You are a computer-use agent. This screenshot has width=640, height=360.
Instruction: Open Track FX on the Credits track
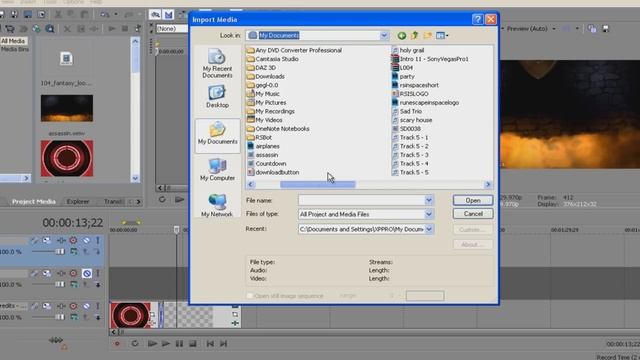[x=62, y=306]
